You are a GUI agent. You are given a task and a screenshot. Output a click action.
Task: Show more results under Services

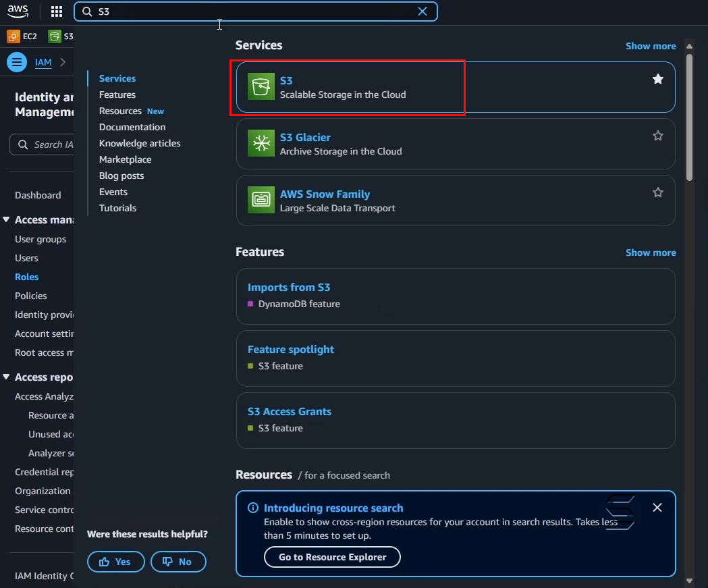point(651,46)
